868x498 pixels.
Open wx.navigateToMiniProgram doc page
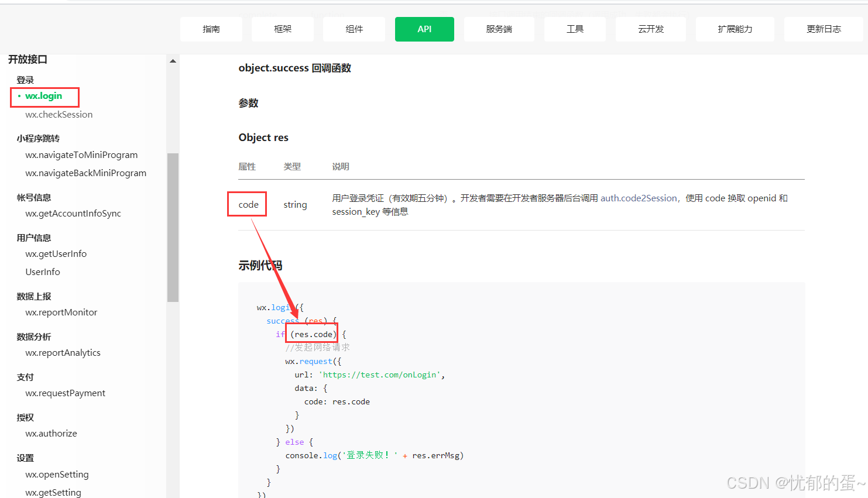[81, 155]
